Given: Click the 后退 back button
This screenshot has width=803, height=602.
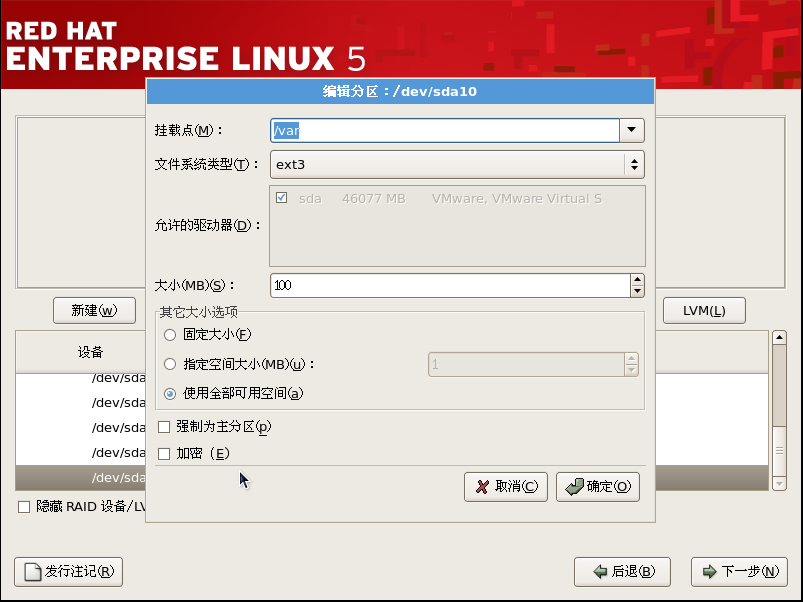Looking at the screenshot, I should pyautogui.click(x=622, y=571).
